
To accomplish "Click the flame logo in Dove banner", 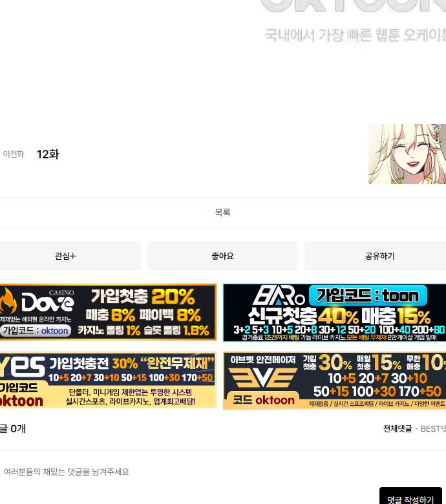I will coord(8,302).
